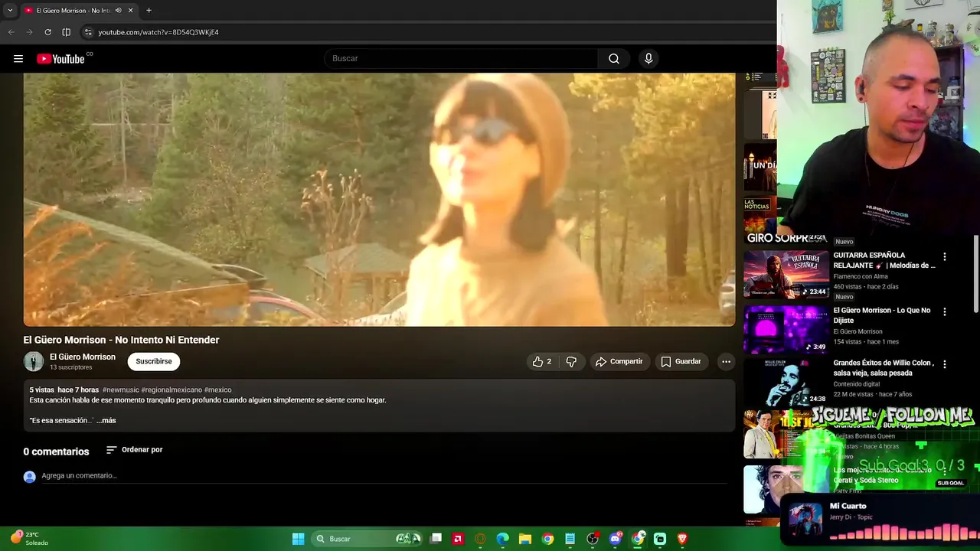
Task: Focus the YouTube Buscar search box
Action: click(461, 59)
